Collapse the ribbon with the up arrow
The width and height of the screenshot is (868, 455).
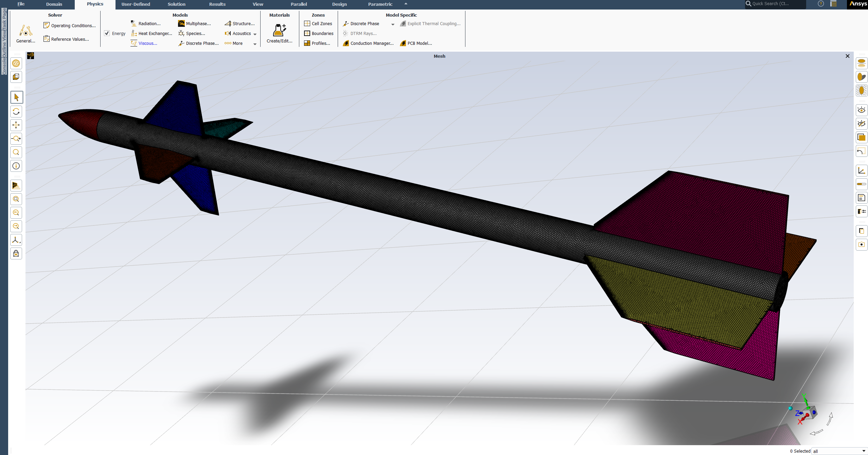pyautogui.click(x=406, y=4)
